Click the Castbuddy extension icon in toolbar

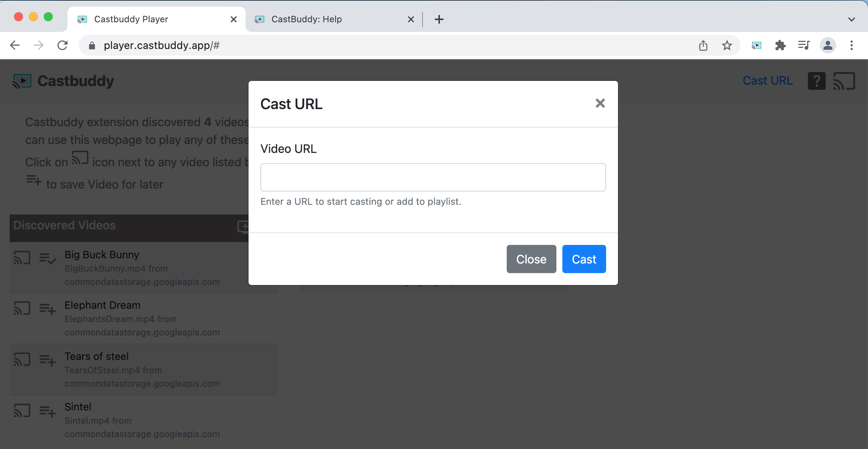click(756, 45)
